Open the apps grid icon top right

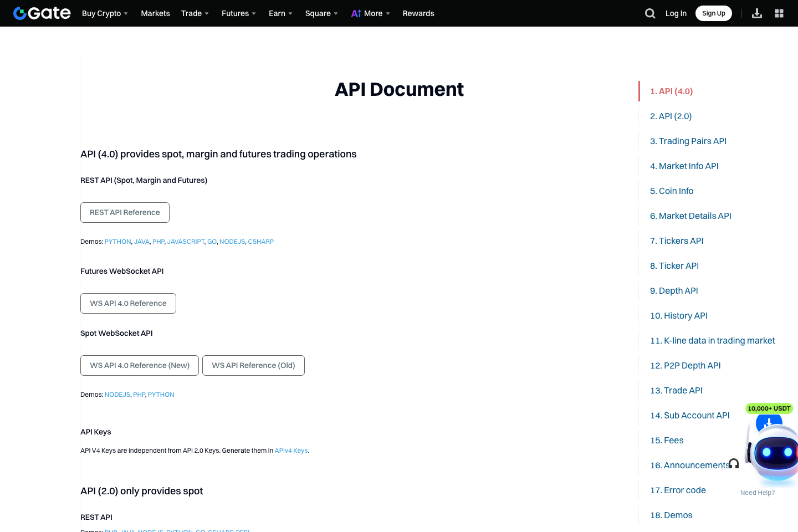[x=779, y=13]
